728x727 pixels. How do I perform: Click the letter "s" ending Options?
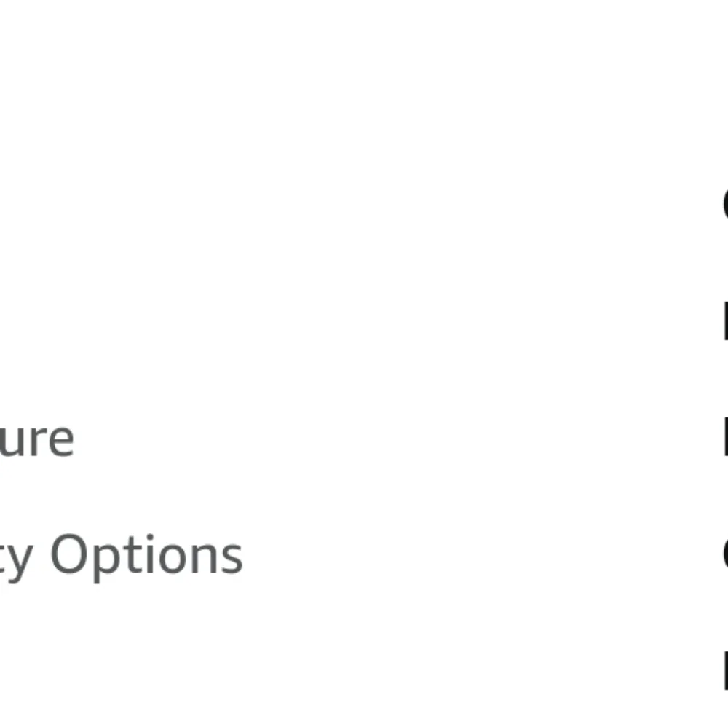pyautogui.click(x=230, y=559)
